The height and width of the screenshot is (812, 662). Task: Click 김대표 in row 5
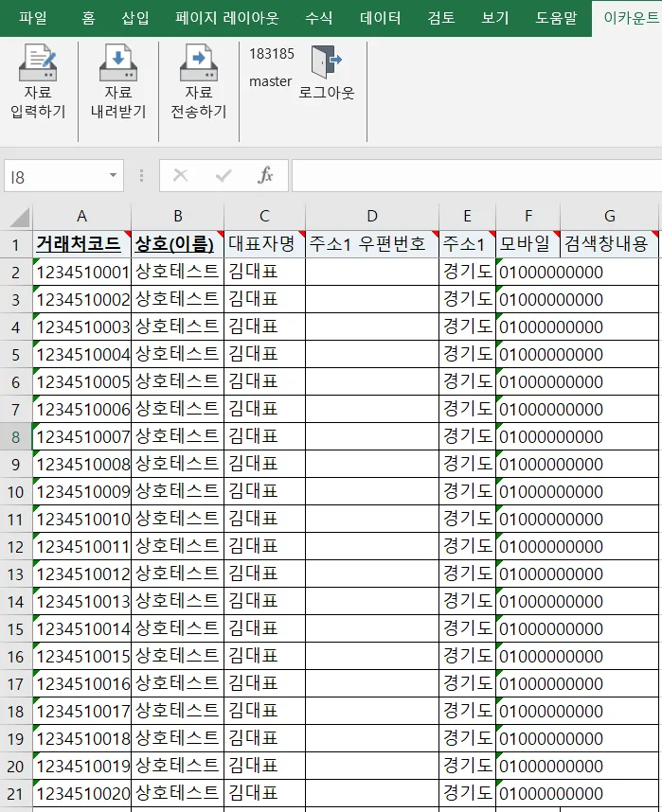click(264, 354)
